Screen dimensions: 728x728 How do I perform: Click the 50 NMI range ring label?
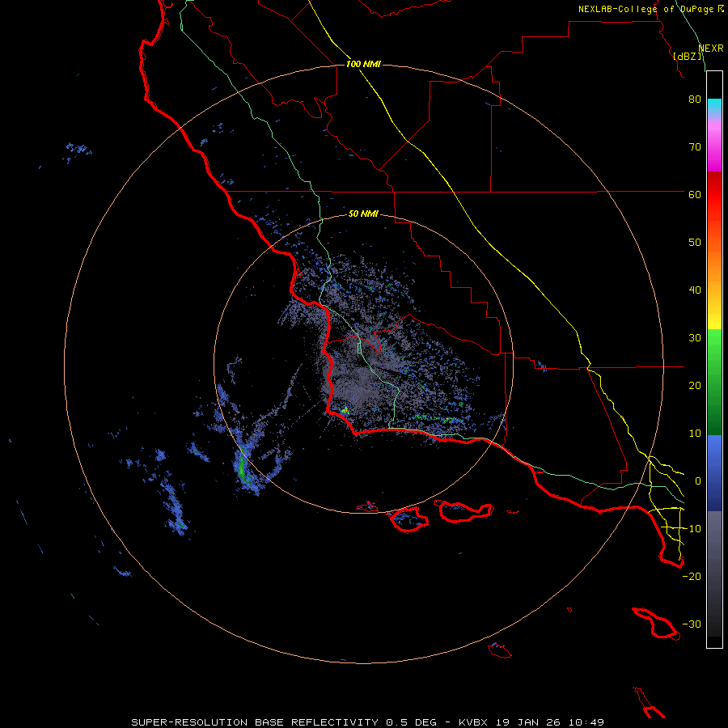click(x=363, y=214)
